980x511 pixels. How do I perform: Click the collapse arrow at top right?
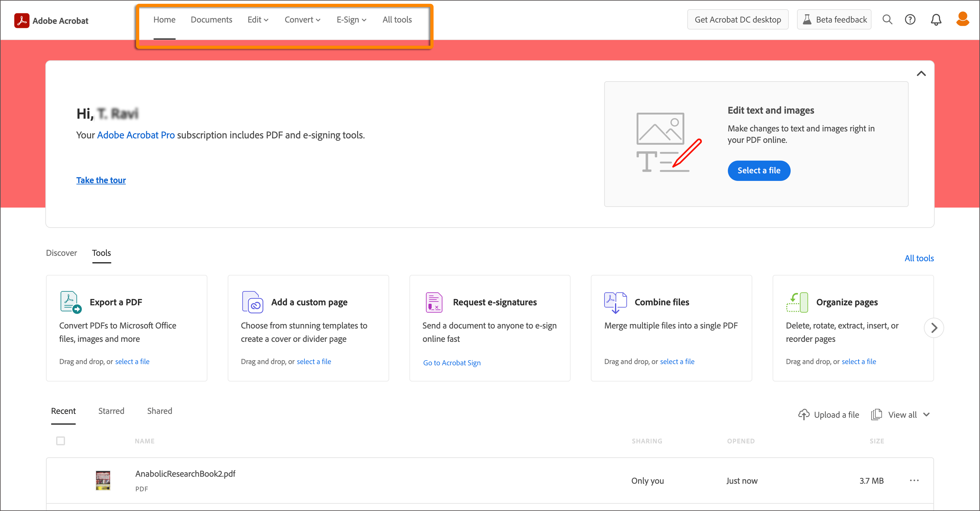click(921, 74)
